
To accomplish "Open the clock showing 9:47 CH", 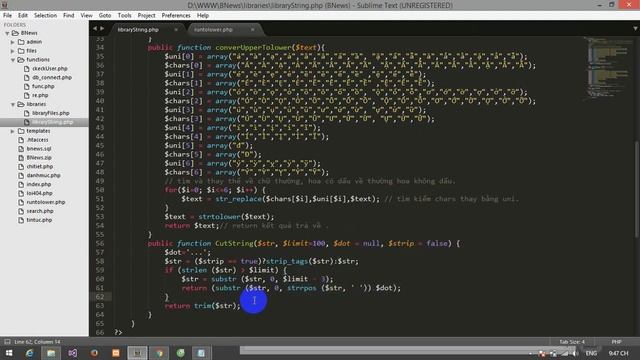I will tap(618, 353).
